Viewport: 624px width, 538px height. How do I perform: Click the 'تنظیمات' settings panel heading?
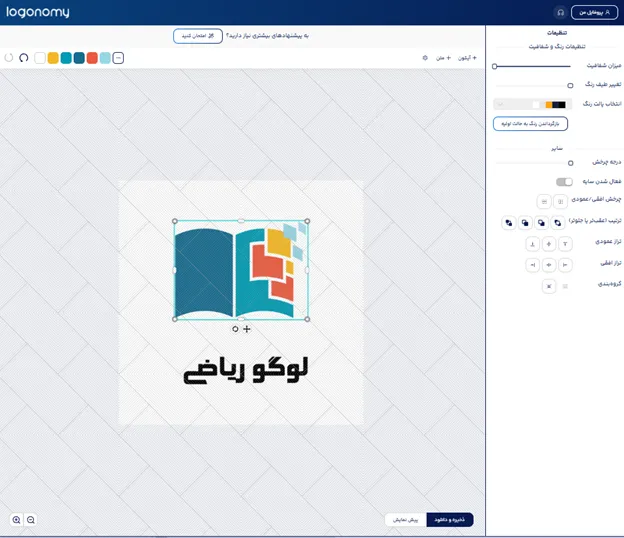[x=557, y=33]
